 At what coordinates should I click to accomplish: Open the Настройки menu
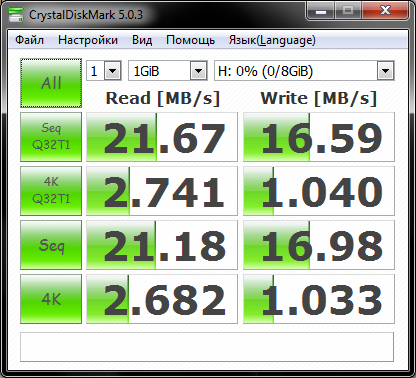coord(88,40)
